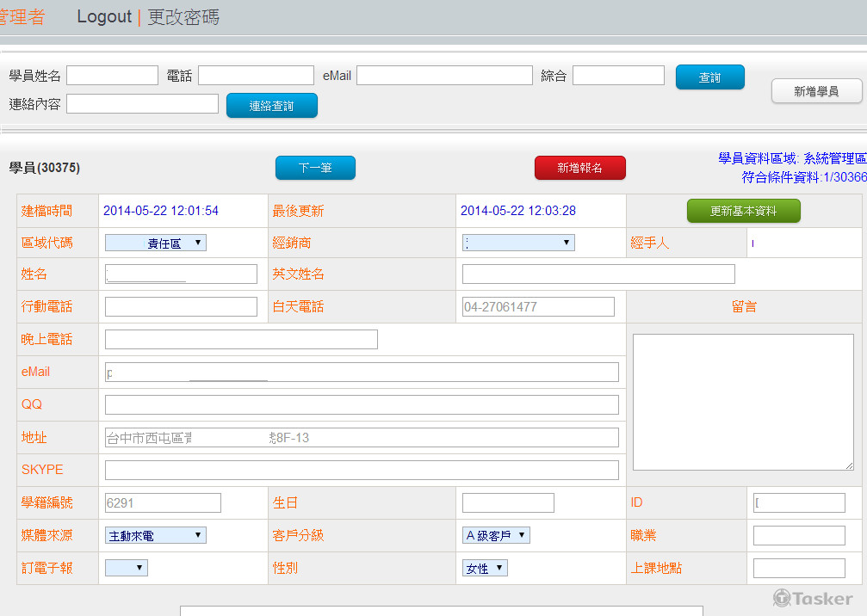The height and width of the screenshot is (616, 867).
Task: Click the 生日 birthday input field
Action: point(508,502)
